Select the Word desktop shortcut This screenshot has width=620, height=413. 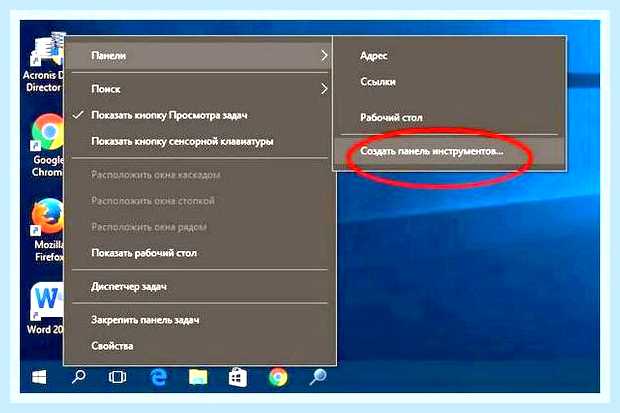[45, 309]
